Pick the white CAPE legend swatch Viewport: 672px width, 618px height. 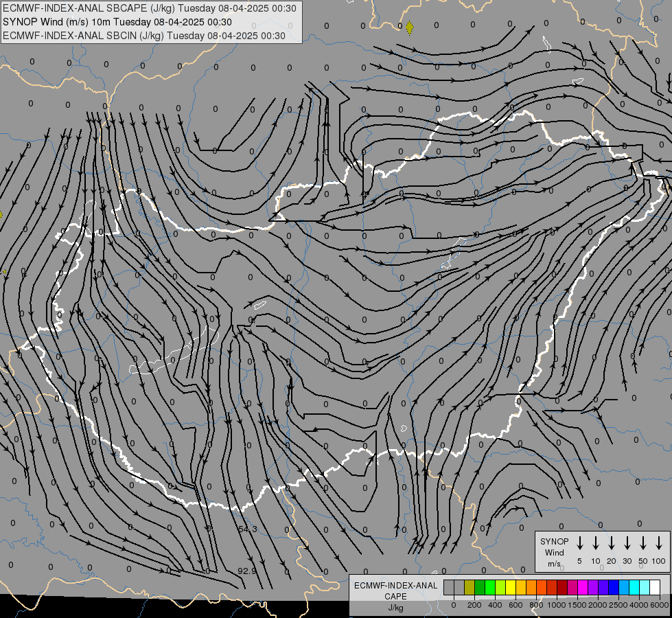[x=654, y=587]
